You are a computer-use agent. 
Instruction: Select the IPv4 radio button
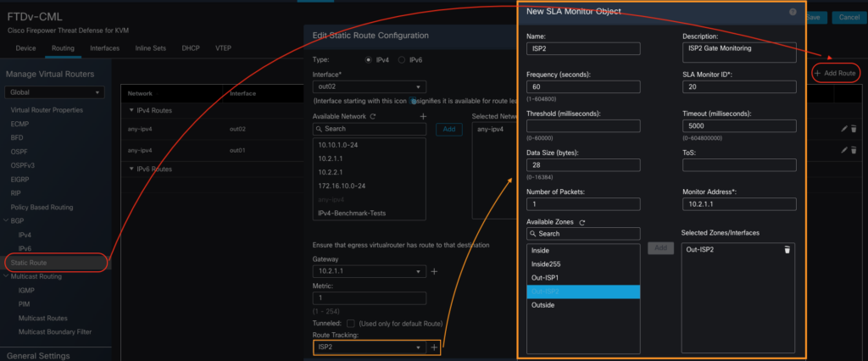pyautogui.click(x=369, y=60)
